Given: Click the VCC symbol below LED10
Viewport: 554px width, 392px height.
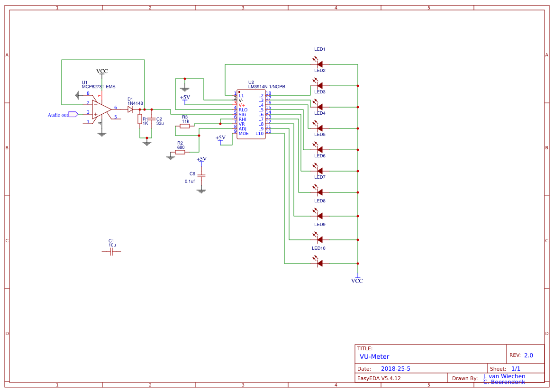Looking at the screenshot, I should coord(358,279).
